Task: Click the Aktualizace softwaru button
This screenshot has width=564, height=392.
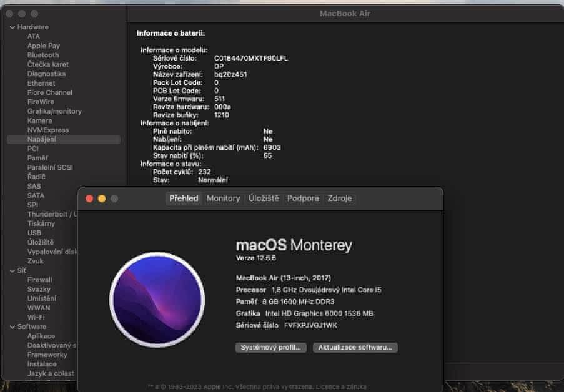Action: [355, 348]
